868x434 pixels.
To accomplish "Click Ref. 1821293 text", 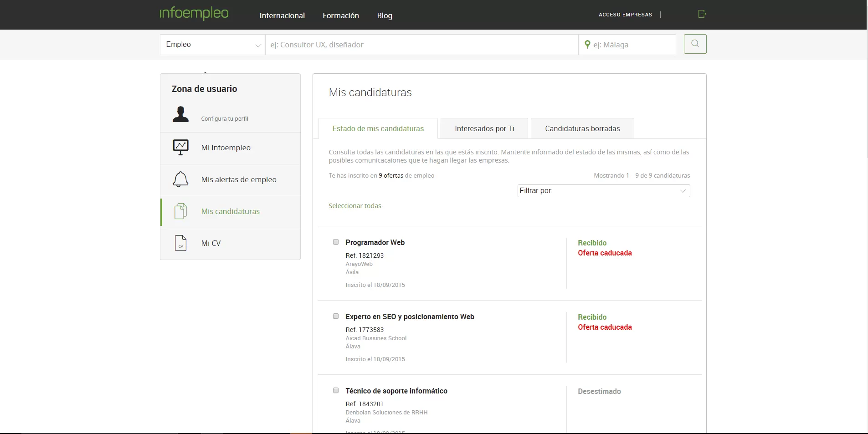I will coord(365,255).
